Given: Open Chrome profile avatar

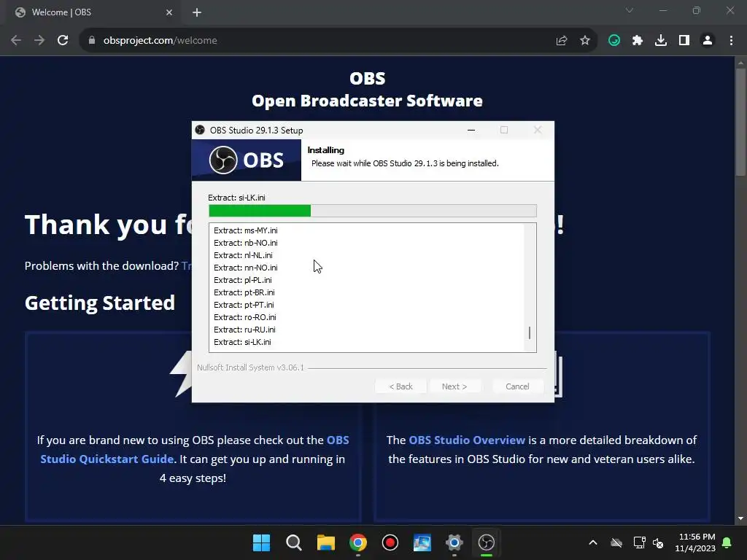Looking at the screenshot, I should click(x=708, y=41).
